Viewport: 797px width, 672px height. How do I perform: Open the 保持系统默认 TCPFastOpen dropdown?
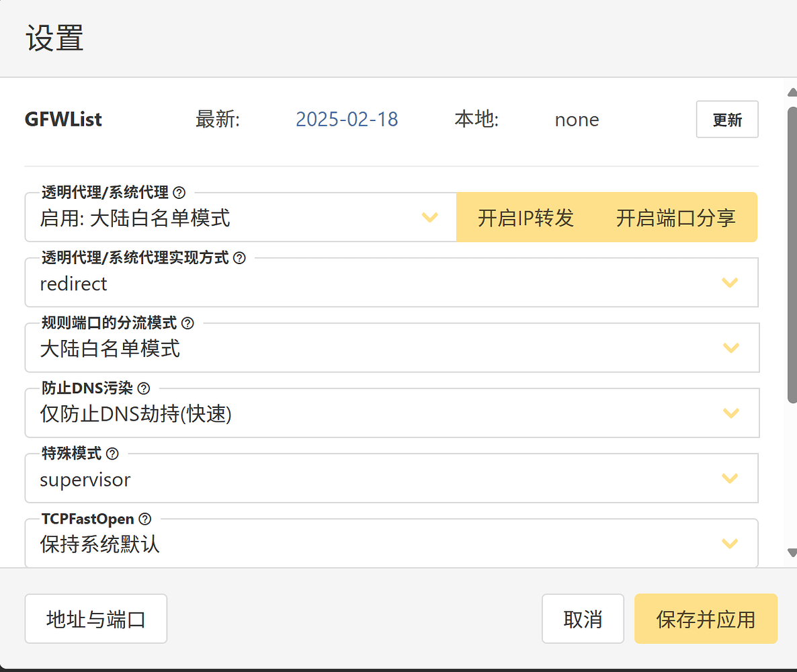coord(391,544)
